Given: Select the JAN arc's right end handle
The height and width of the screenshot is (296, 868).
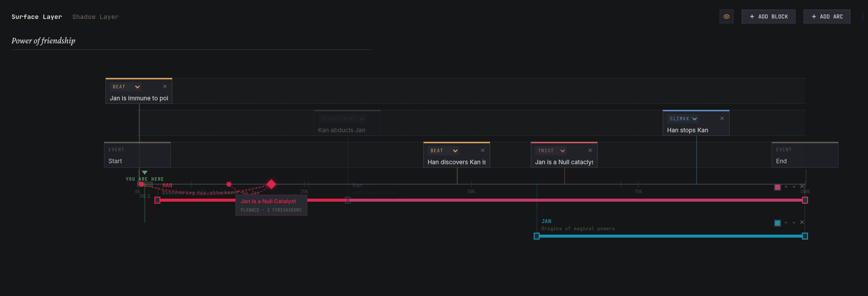Looking at the screenshot, I should 805,236.
